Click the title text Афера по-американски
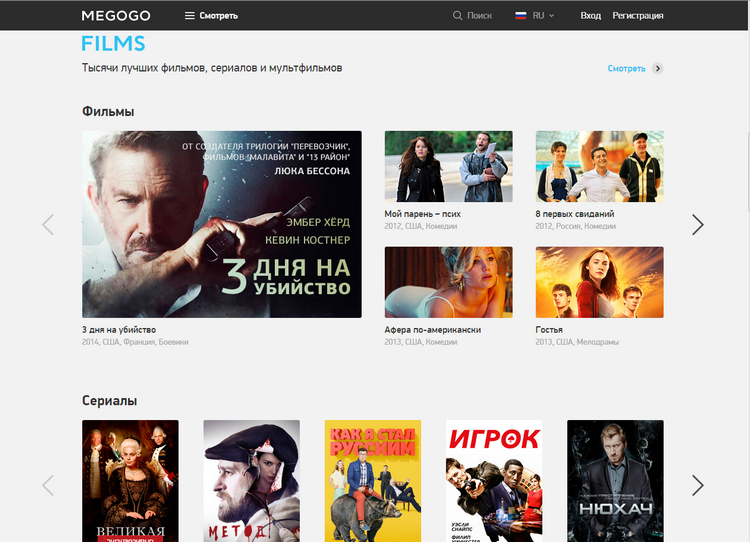 [x=433, y=330]
